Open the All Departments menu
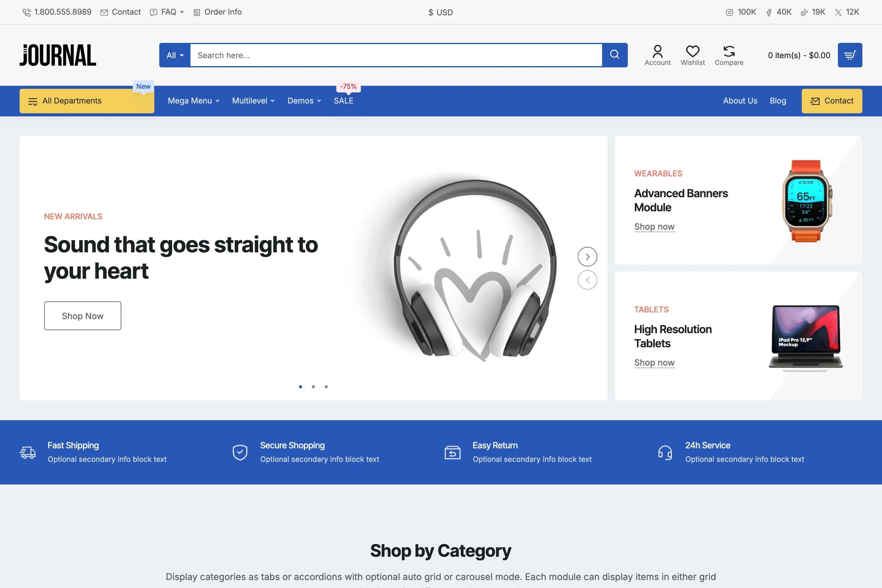This screenshot has height=588, width=882. click(87, 100)
